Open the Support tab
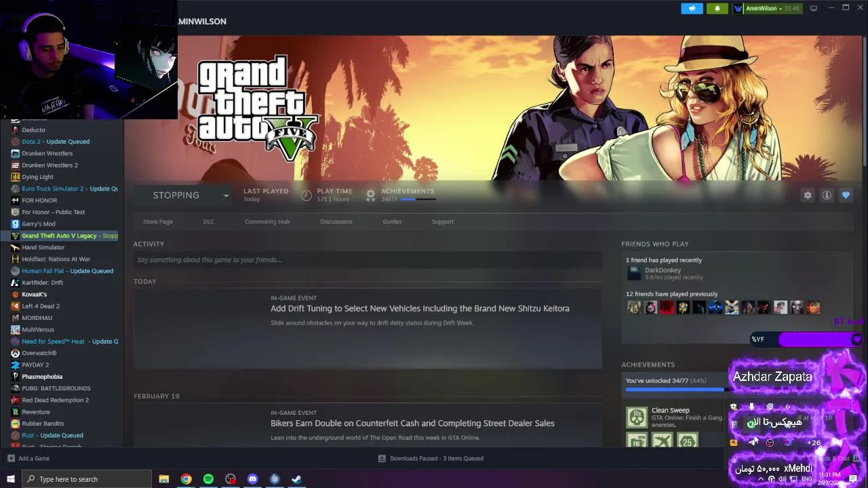The height and width of the screenshot is (488, 868). [443, 222]
